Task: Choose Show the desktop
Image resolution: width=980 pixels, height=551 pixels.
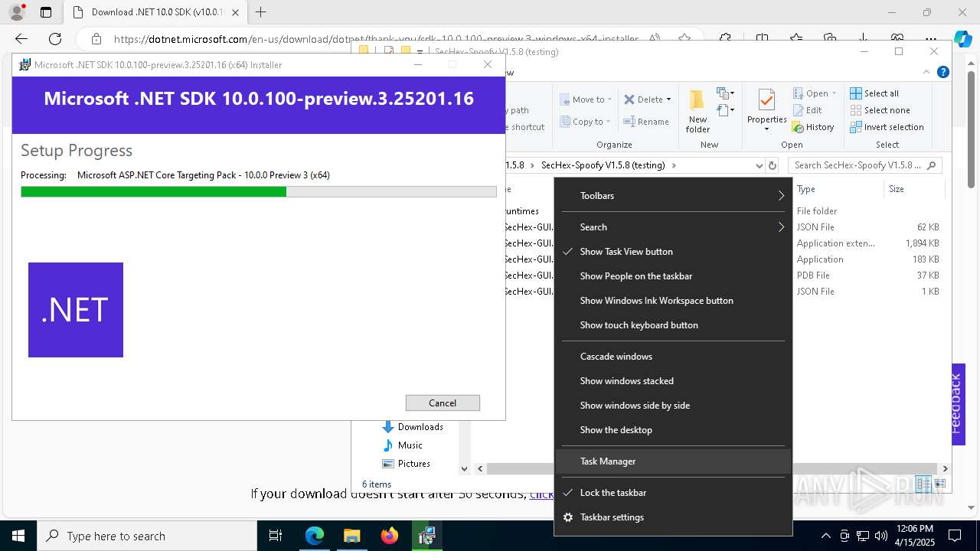Action: coord(674,430)
